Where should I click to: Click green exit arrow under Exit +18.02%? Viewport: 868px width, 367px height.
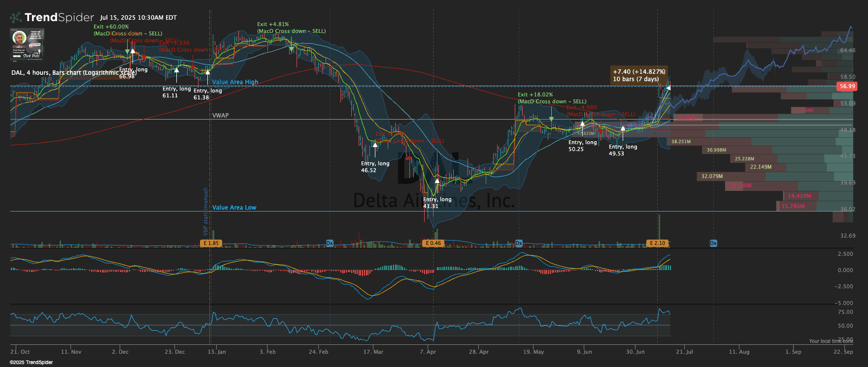[551, 119]
